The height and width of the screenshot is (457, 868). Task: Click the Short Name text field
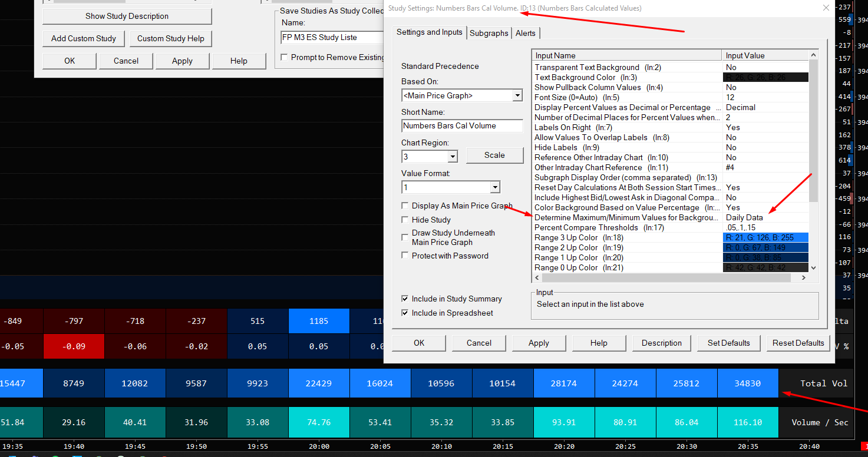tap(461, 126)
